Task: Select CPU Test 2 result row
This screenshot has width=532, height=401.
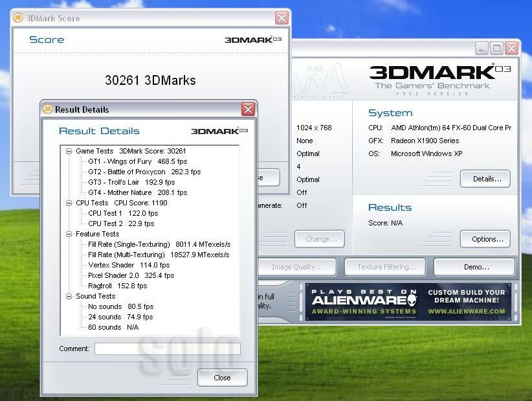Action: point(121,223)
